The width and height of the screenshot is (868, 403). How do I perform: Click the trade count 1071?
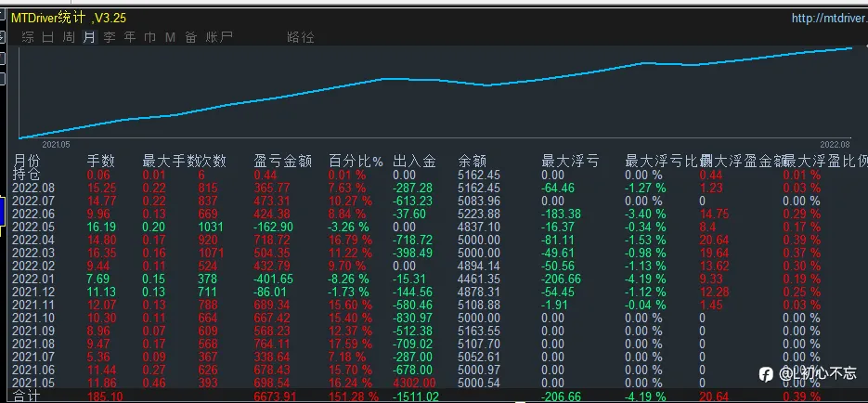point(211,253)
